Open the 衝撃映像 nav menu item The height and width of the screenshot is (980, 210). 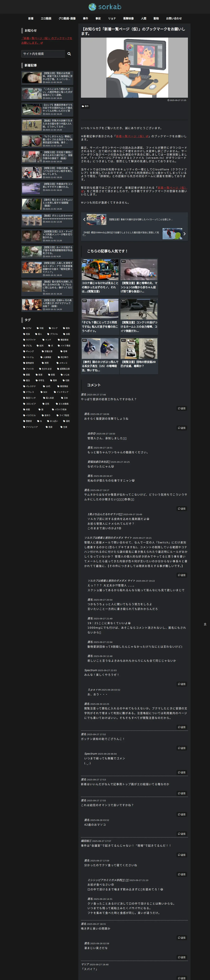128,18
